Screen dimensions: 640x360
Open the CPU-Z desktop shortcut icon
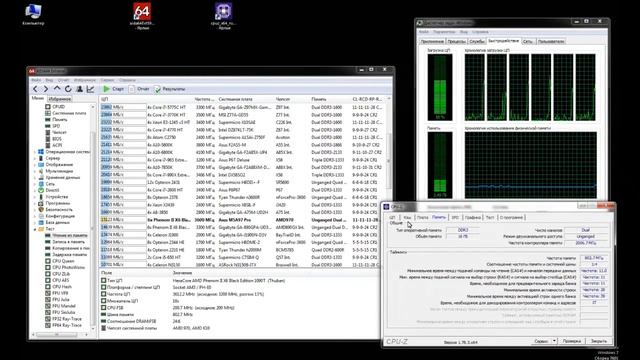[224, 16]
